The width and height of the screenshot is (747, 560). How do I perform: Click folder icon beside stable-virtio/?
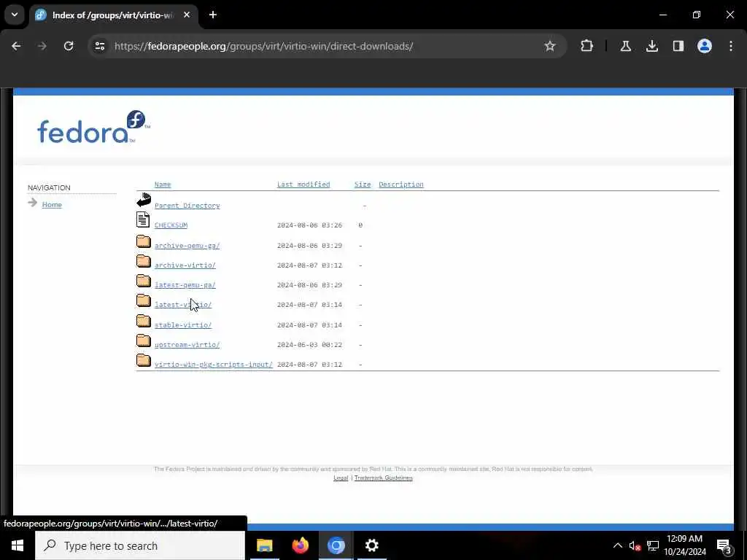pos(144,321)
